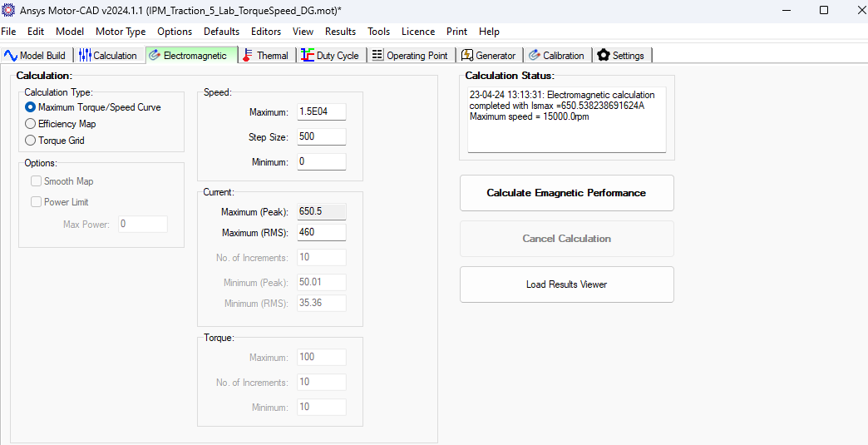Screen dimensions: 868x445
Task: Click the Load Results Viewer button
Action: [x=567, y=284]
